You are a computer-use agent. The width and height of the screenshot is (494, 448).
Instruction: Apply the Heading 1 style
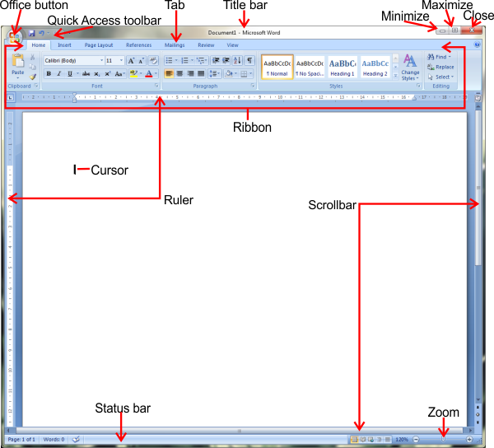(x=343, y=67)
